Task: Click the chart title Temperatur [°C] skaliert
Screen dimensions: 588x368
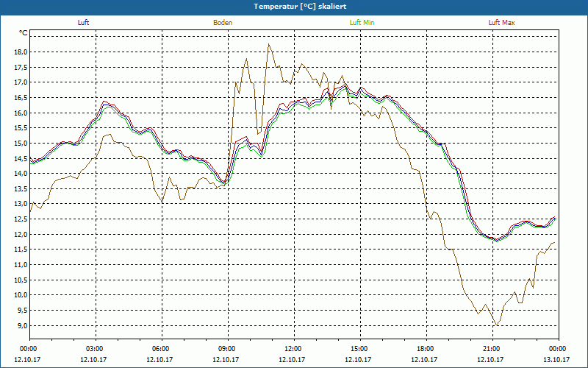Action: pyautogui.click(x=300, y=7)
